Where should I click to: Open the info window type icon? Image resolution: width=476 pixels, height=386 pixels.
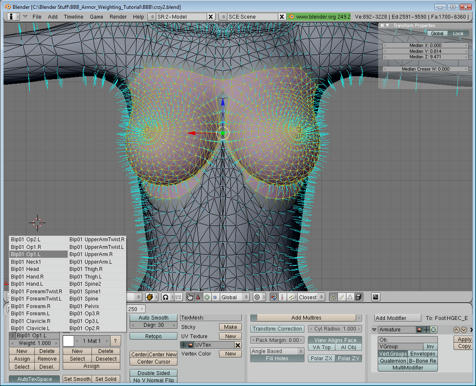11,16
